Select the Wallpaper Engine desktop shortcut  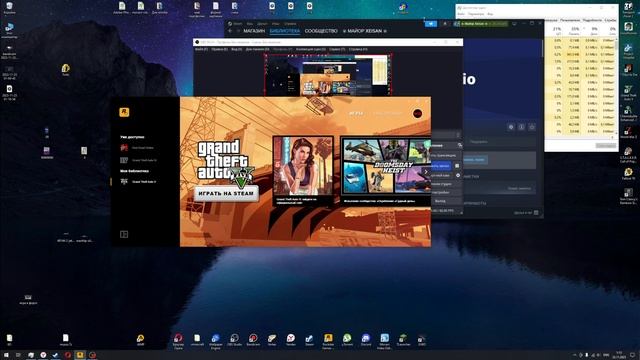coord(216,341)
